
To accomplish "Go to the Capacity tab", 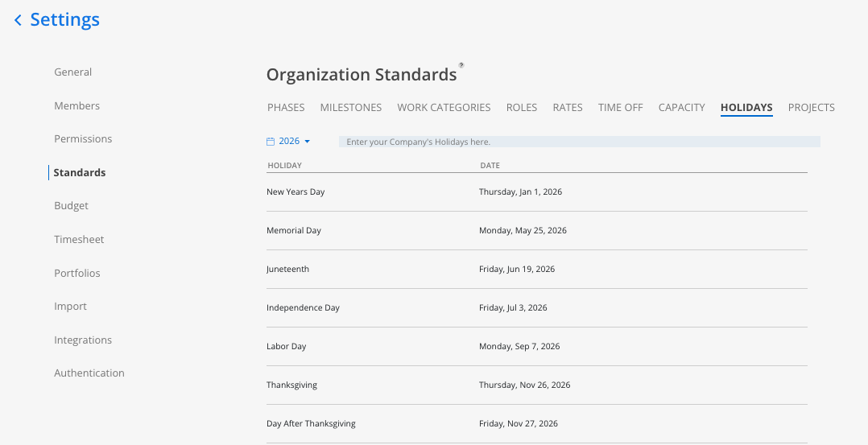I will pos(681,107).
